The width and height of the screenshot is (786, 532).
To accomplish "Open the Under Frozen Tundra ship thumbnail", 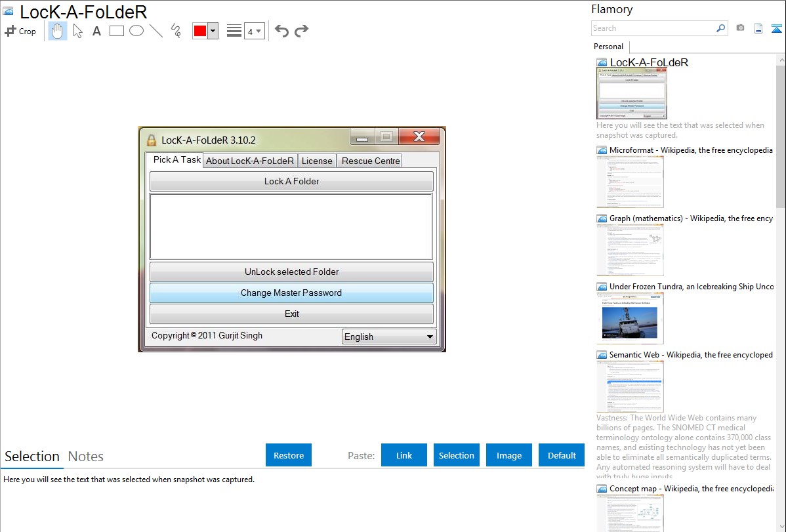I will [x=630, y=318].
